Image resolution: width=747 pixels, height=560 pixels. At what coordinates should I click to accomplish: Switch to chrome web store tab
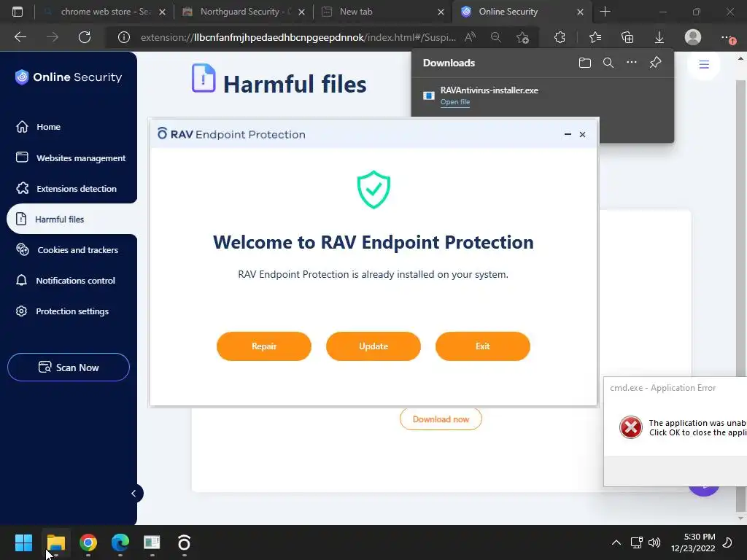104,12
